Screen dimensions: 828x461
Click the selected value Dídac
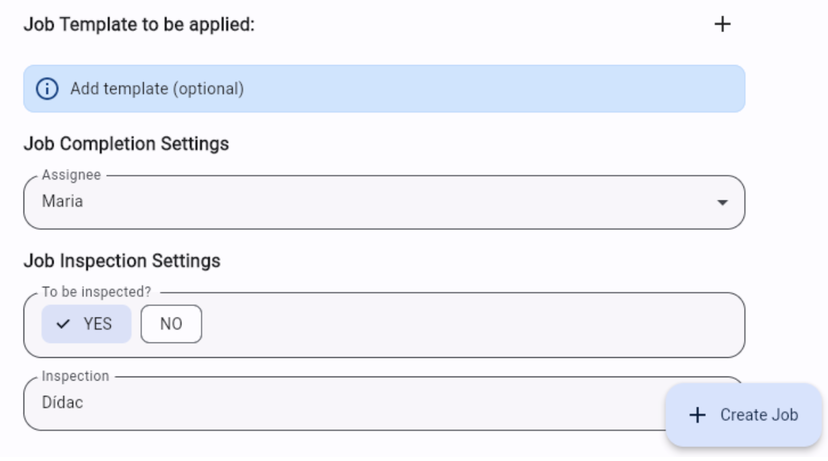click(x=62, y=402)
